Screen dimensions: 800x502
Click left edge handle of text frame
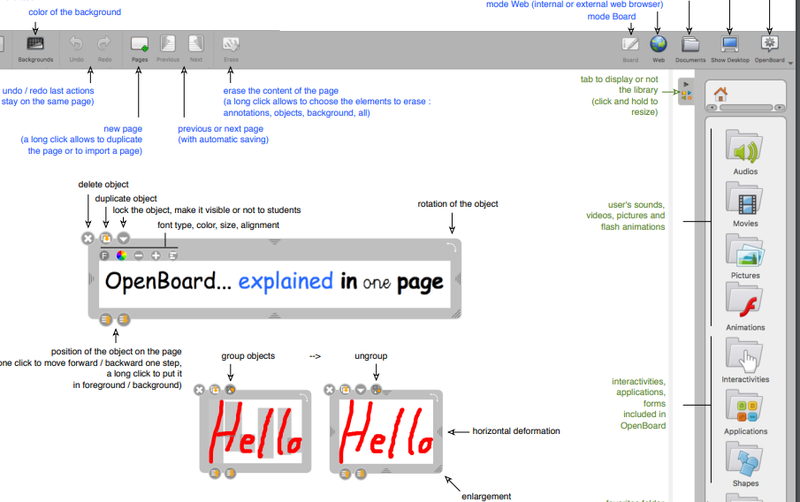92,279
